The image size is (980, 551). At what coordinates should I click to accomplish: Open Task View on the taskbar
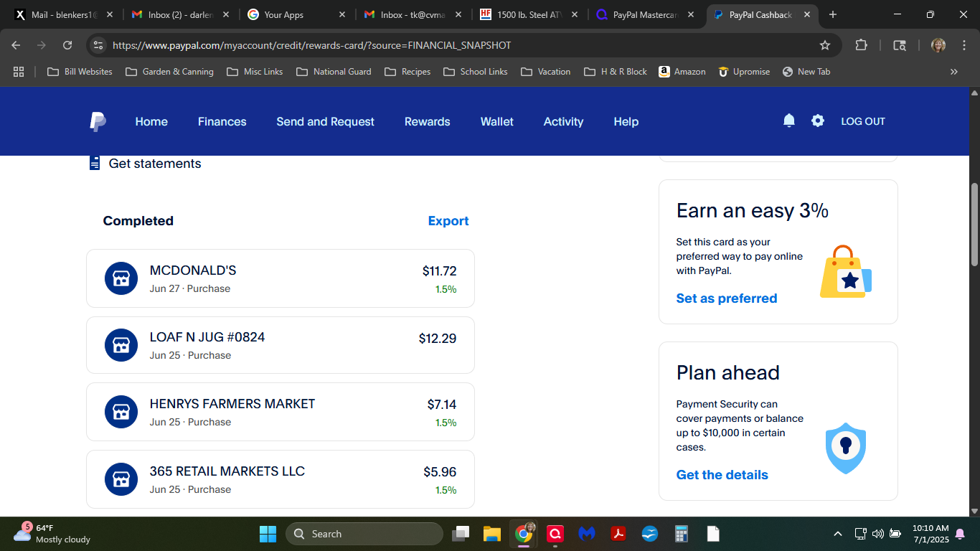pos(460,534)
